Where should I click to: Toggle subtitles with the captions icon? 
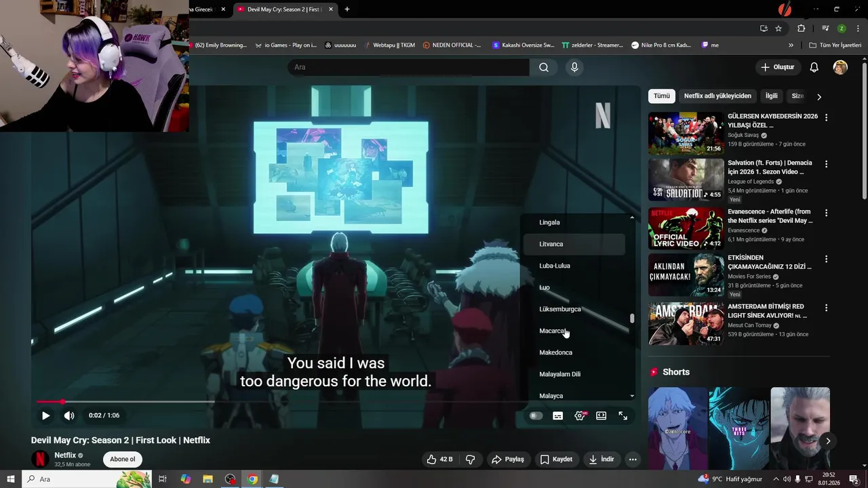tap(557, 415)
